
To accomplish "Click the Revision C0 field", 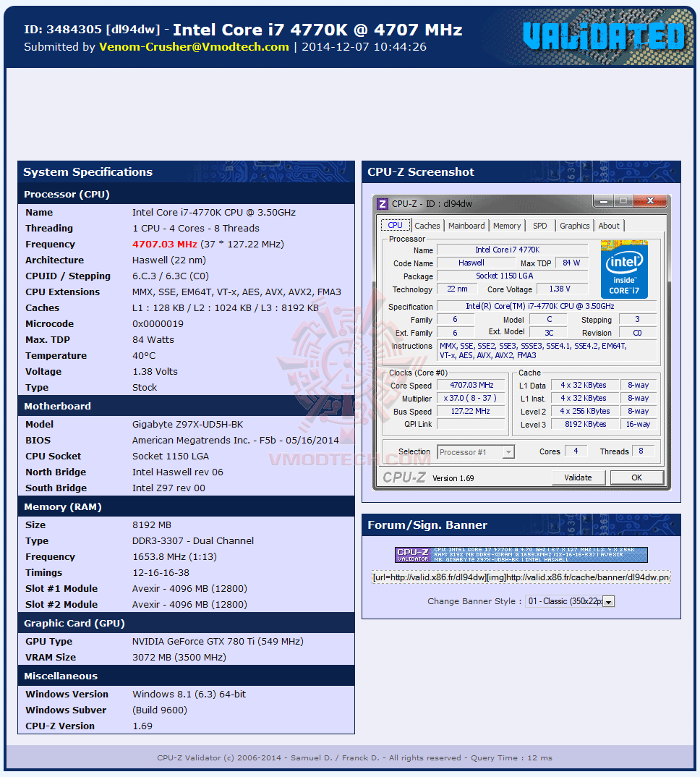I will [x=638, y=333].
